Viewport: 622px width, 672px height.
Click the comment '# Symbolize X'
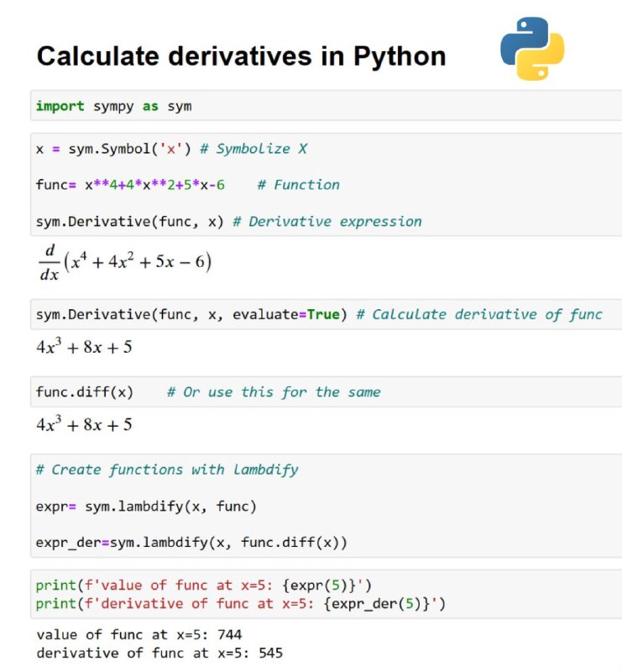click(254, 149)
